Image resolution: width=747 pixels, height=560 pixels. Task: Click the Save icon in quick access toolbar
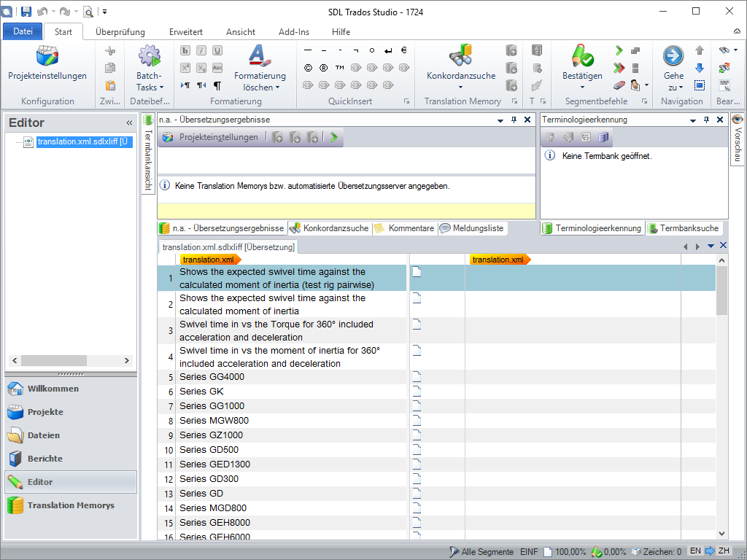26,12
